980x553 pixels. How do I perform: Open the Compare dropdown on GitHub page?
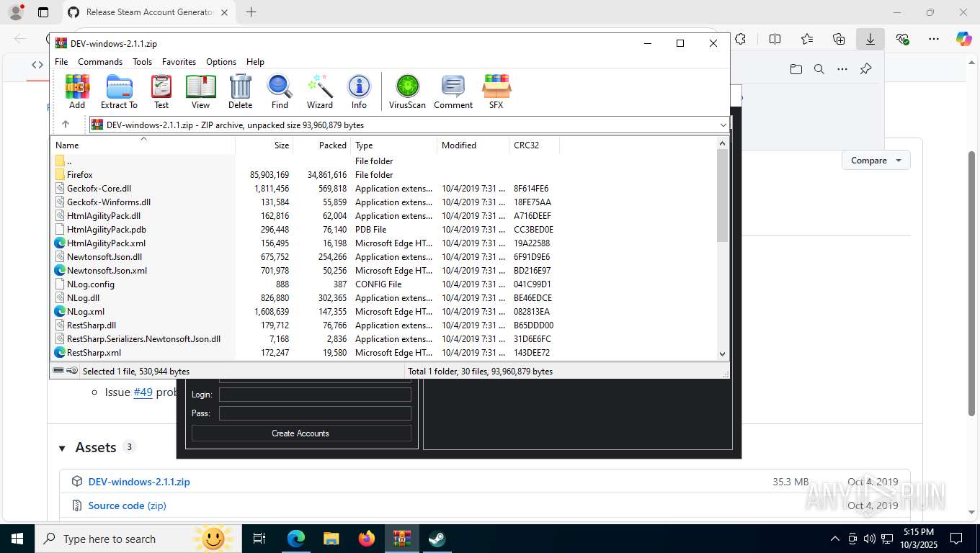pyautogui.click(x=876, y=161)
